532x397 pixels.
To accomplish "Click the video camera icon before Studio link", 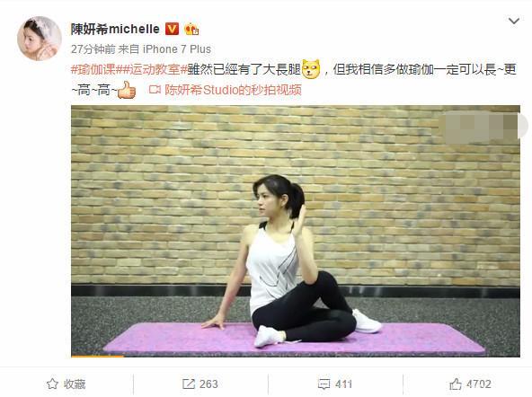I will tap(155, 90).
